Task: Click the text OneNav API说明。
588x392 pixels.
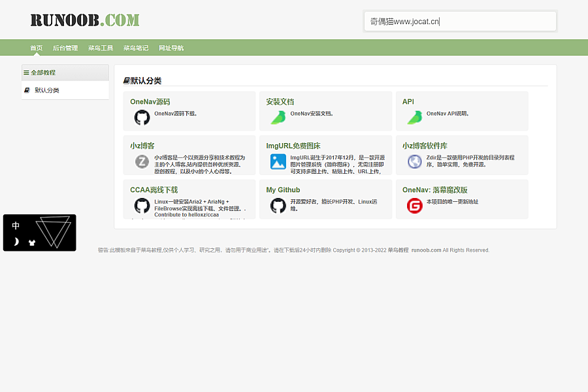Action: click(x=448, y=113)
